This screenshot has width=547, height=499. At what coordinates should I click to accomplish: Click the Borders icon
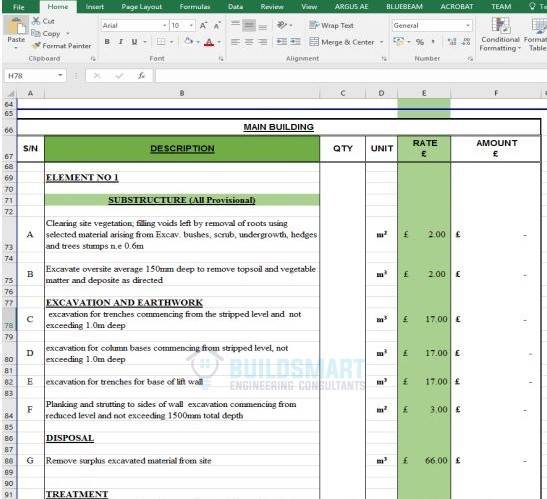coord(161,42)
